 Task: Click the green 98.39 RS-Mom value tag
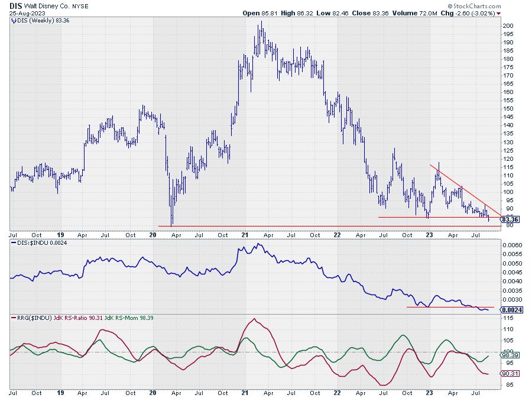(x=510, y=355)
